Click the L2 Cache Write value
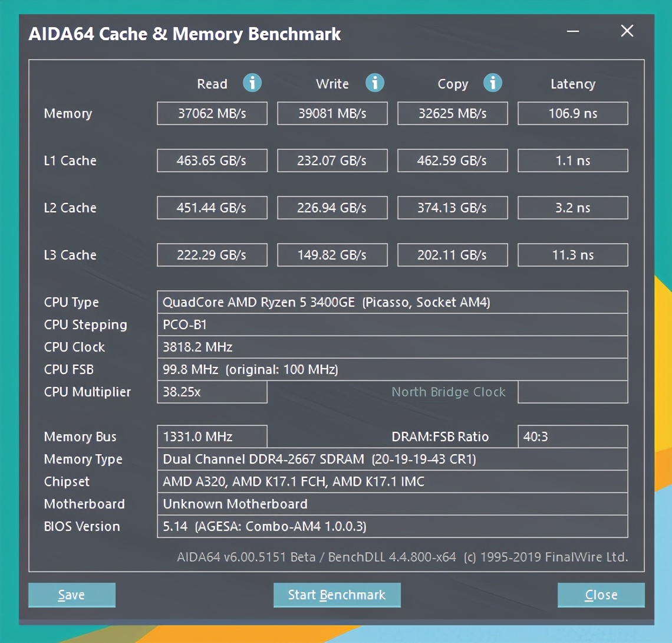Screen dimensions: 672x643 click(332, 208)
